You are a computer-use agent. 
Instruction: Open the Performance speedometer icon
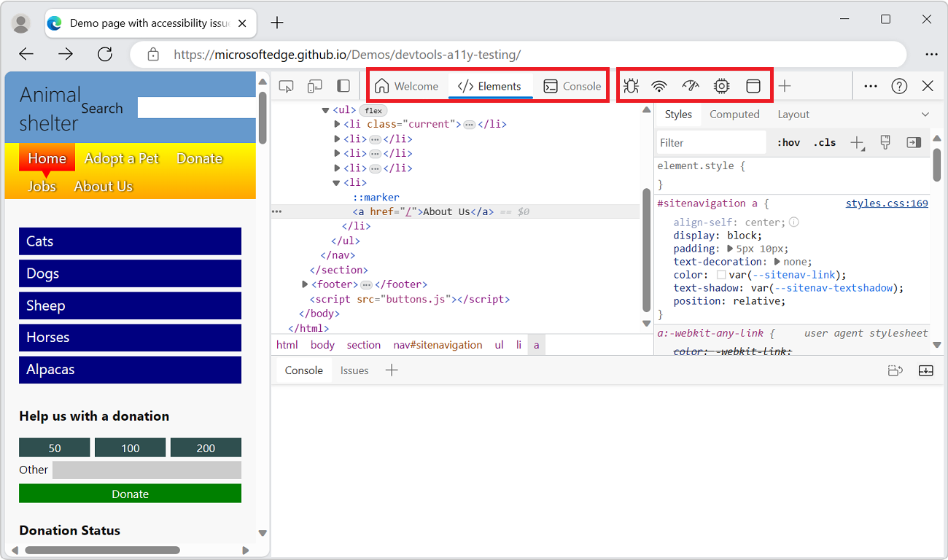(x=690, y=85)
